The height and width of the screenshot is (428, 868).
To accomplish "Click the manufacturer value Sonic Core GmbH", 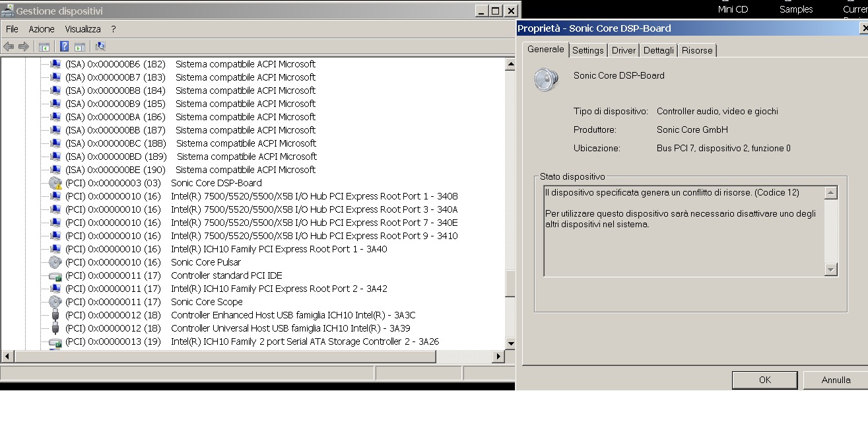I will 692,130.
